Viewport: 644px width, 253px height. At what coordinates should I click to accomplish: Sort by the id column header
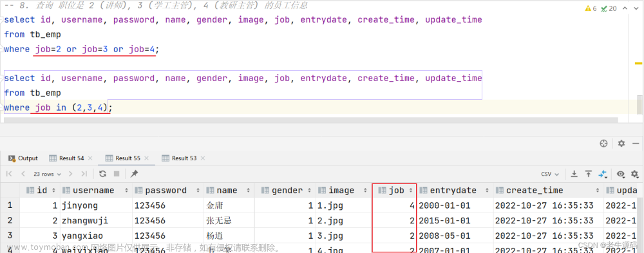(40, 190)
